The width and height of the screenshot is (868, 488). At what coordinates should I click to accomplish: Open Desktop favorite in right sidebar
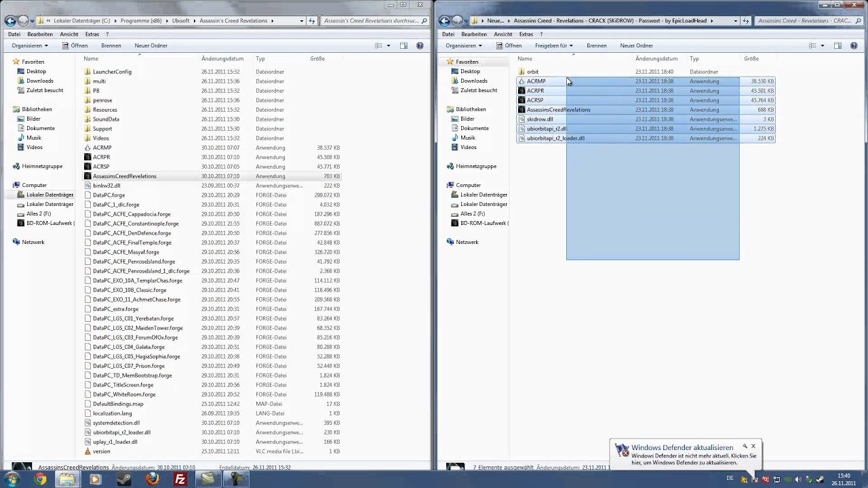tap(470, 72)
